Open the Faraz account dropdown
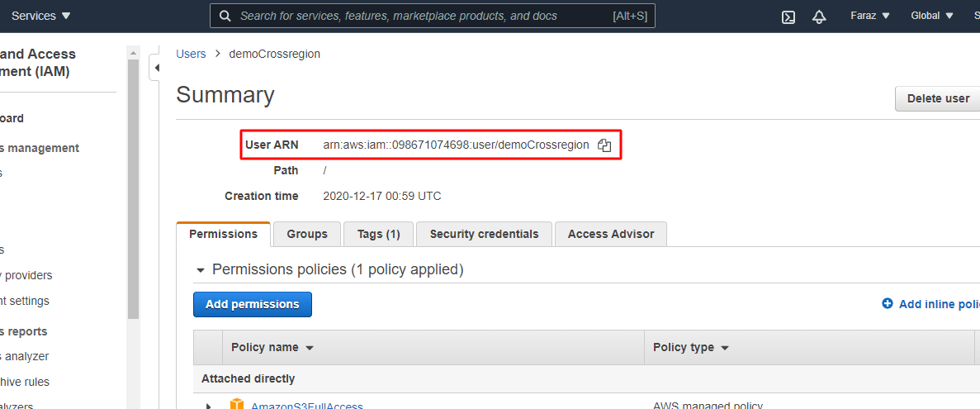Image resolution: width=980 pixels, height=409 pixels. click(x=870, y=17)
